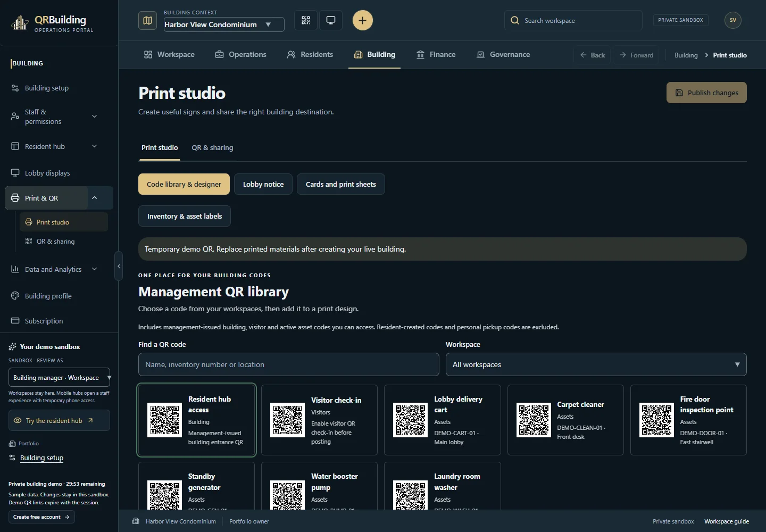Viewport: 766px width, 532px height.
Task: Click the QRBuilding logo icon
Action: (20, 23)
